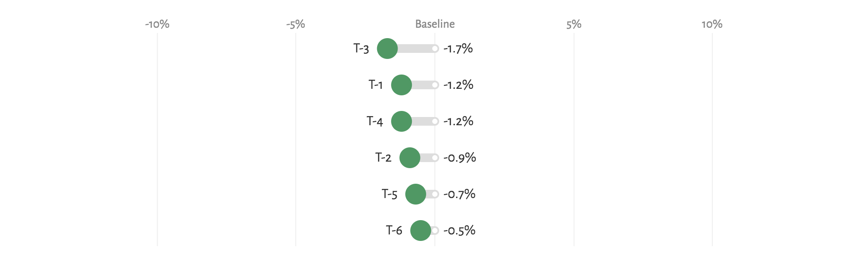Image resolution: width=868 pixels, height=260 pixels.
Task: Click the green dot for T-1
Action: click(401, 85)
